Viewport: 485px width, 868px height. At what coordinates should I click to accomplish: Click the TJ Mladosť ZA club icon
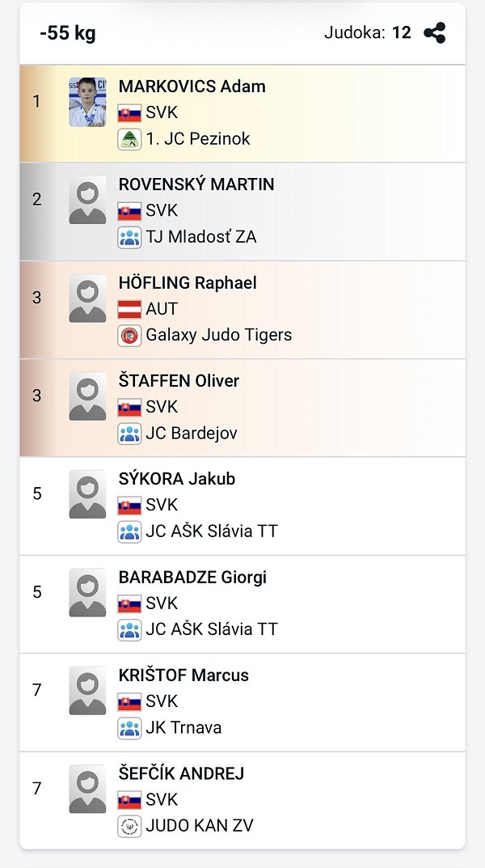(x=129, y=237)
